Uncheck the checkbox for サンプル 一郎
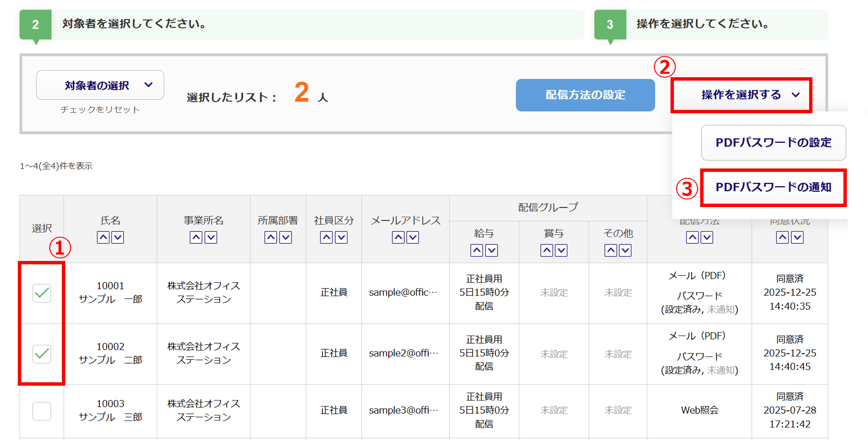This screenshot has width=868, height=440. coord(42,293)
